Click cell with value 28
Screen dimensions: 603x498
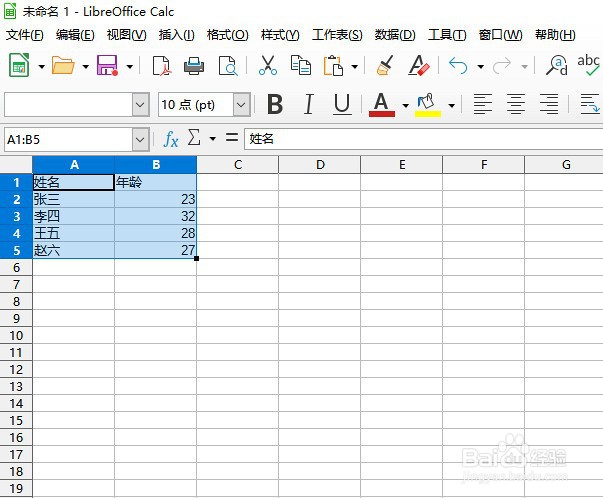(x=155, y=233)
